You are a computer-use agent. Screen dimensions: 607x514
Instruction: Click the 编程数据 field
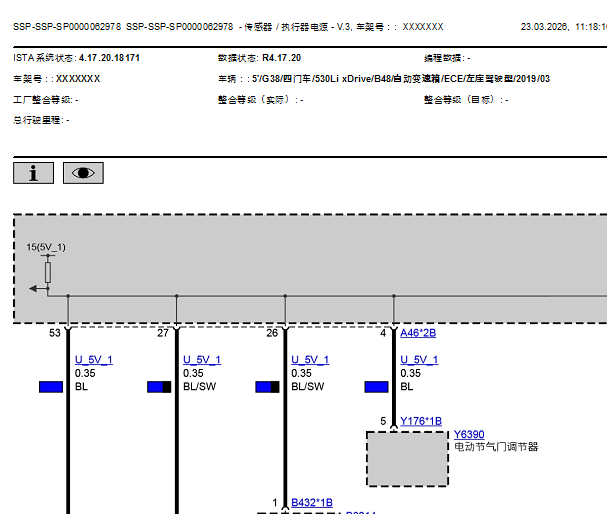click(x=447, y=58)
